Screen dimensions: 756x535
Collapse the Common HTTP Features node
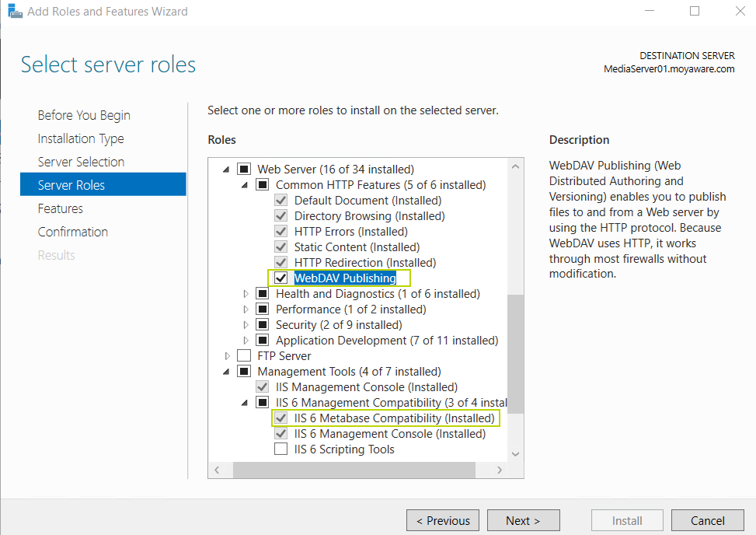click(x=245, y=185)
